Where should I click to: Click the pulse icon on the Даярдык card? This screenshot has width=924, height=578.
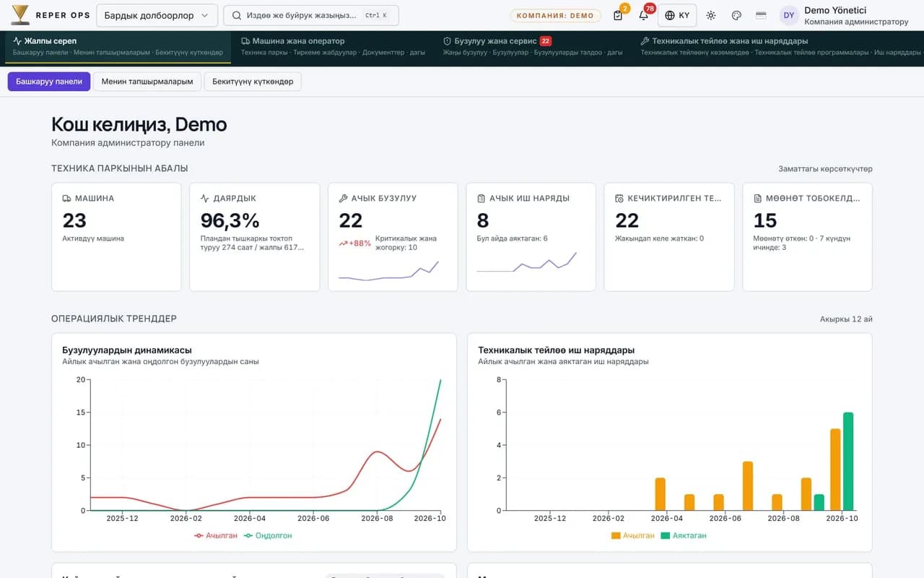(205, 198)
